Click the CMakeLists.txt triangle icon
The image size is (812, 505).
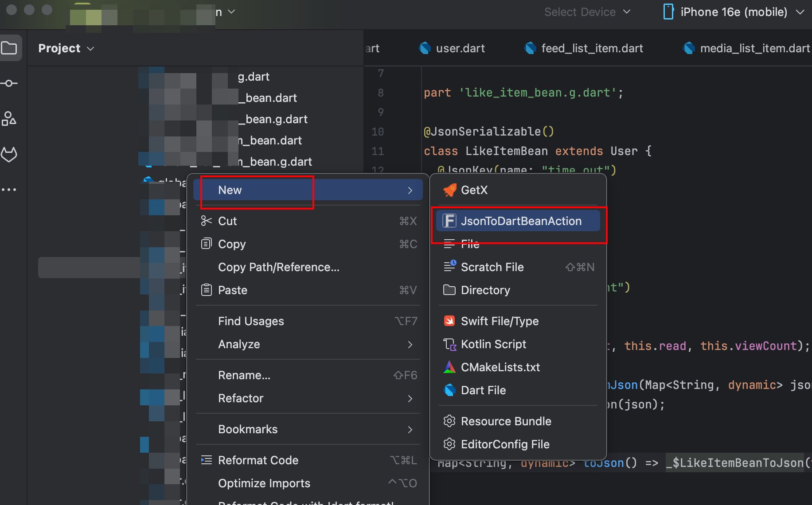449,367
